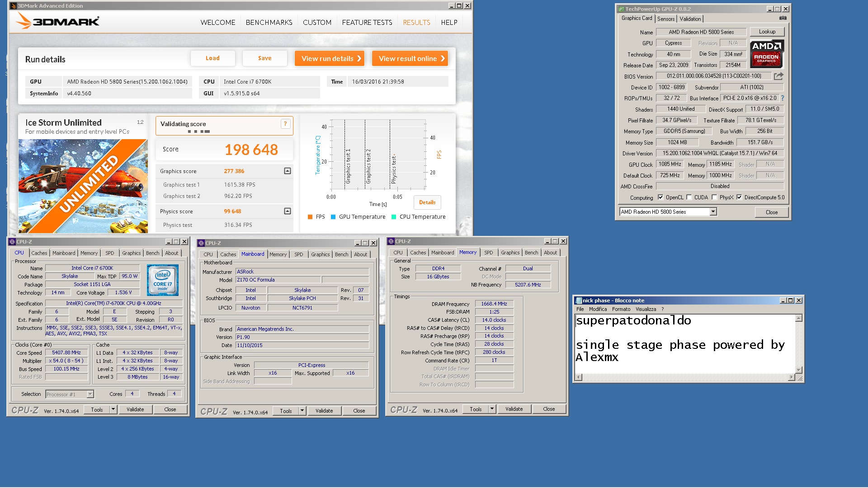Toggle the OpenCL checkbox in GPU-Z

point(660,197)
